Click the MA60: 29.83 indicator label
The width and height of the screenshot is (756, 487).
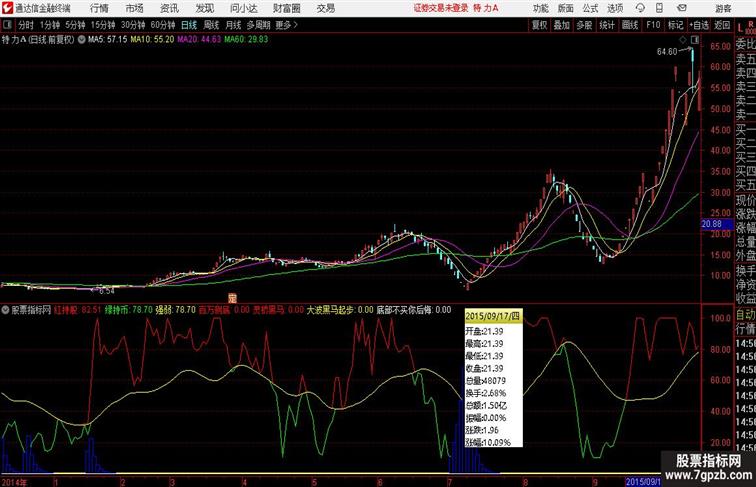click(x=246, y=40)
